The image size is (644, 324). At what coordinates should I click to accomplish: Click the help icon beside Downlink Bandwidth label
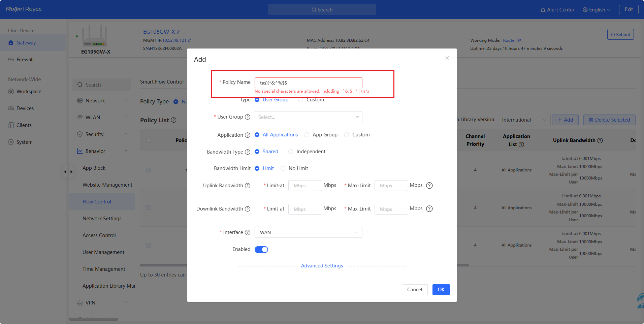tap(248, 209)
